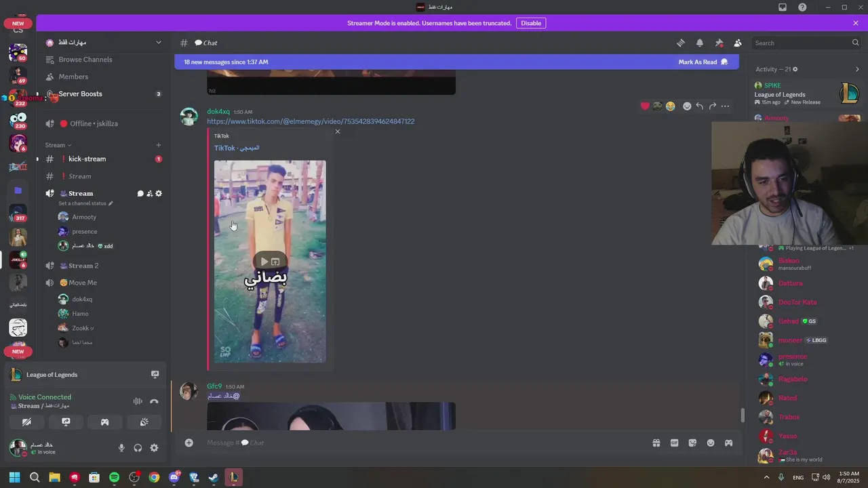This screenshot has width=868, height=488.
Task: Deafen headphones
Action: (138, 448)
